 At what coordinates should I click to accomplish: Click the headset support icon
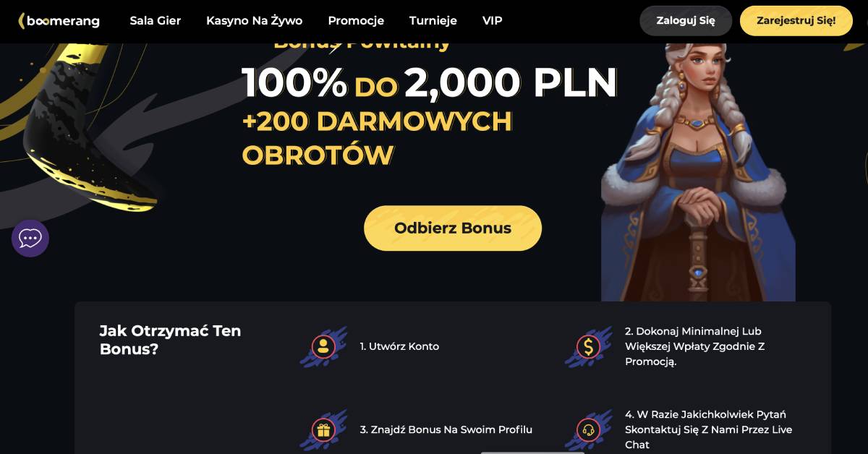click(x=588, y=430)
